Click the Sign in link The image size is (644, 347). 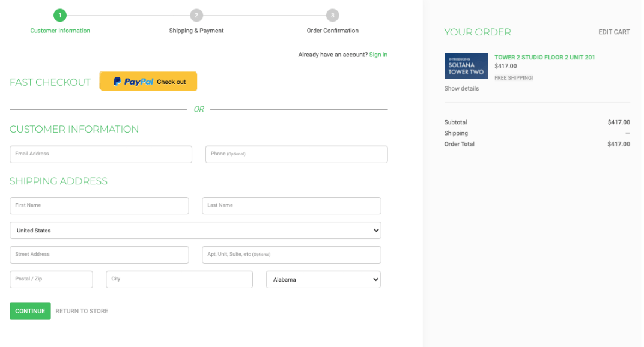(x=378, y=55)
